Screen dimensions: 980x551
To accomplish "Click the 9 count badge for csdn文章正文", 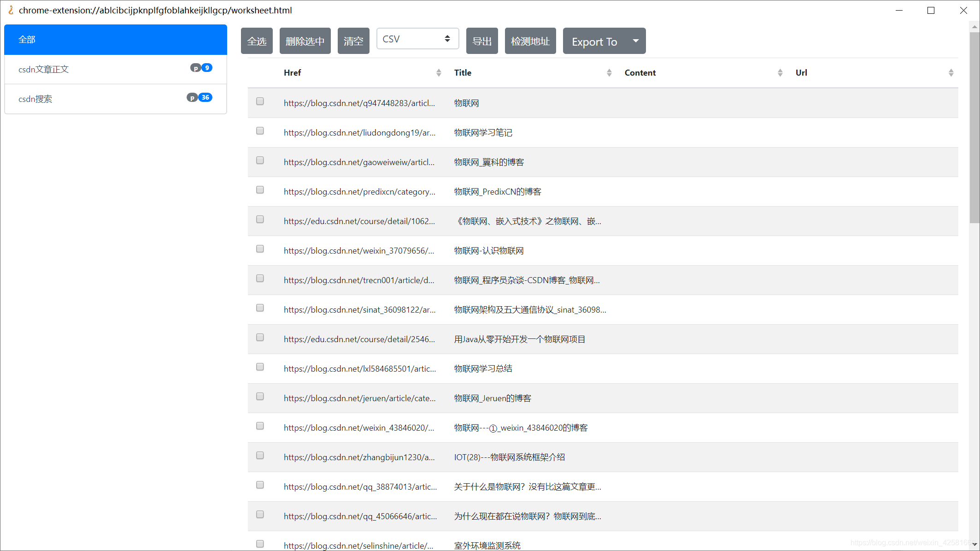I will pyautogui.click(x=207, y=68).
